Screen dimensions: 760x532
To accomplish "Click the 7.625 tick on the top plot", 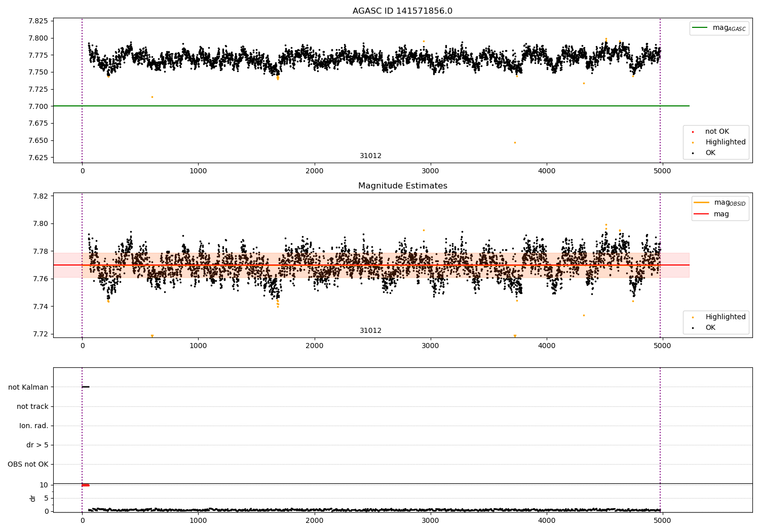I will (x=37, y=158).
